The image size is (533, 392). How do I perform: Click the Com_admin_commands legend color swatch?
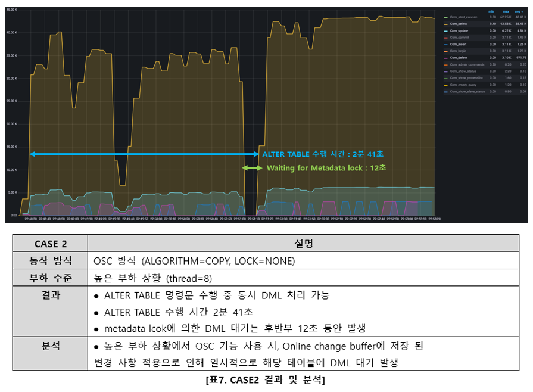point(445,64)
